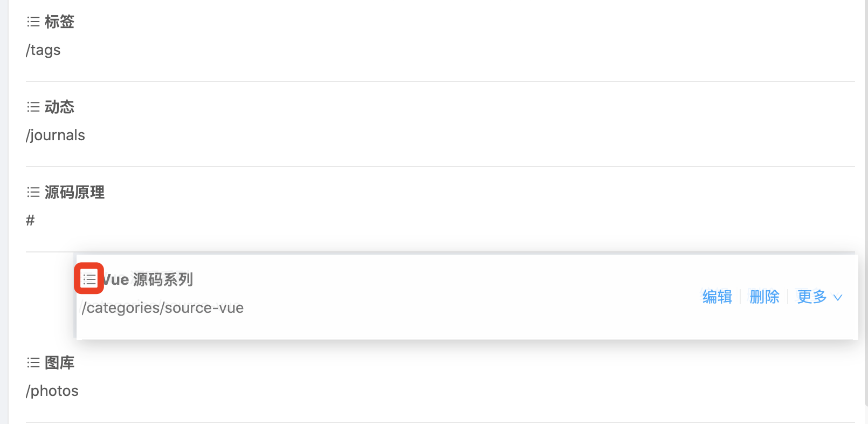Image resolution: width=868 pixels, height=424 pixels.
Task: Click drag handle icon beside 图库
Action: tap(33, 363)
